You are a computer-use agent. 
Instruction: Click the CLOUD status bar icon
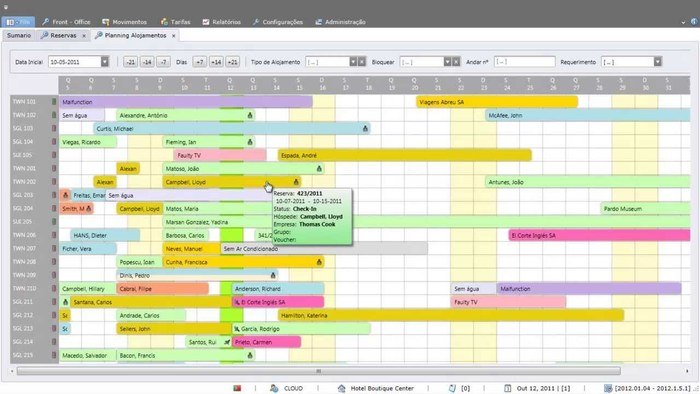click(274, 388)
